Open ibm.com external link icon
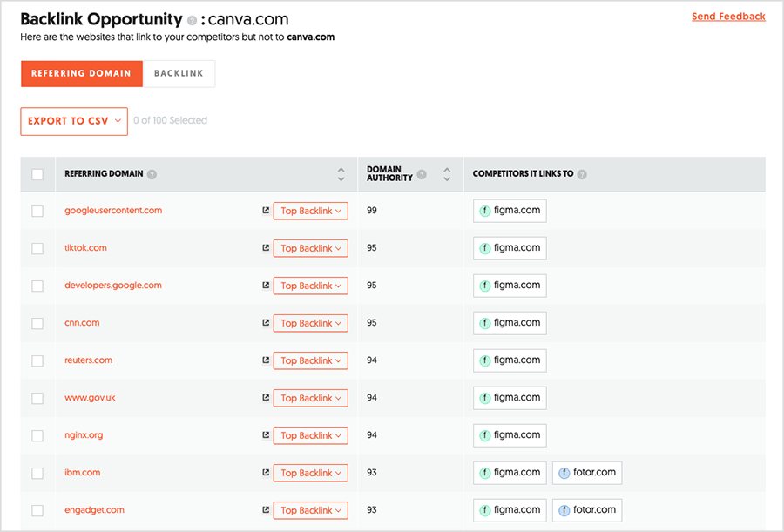Screen dimensions: 784x532 click(266, 473)
